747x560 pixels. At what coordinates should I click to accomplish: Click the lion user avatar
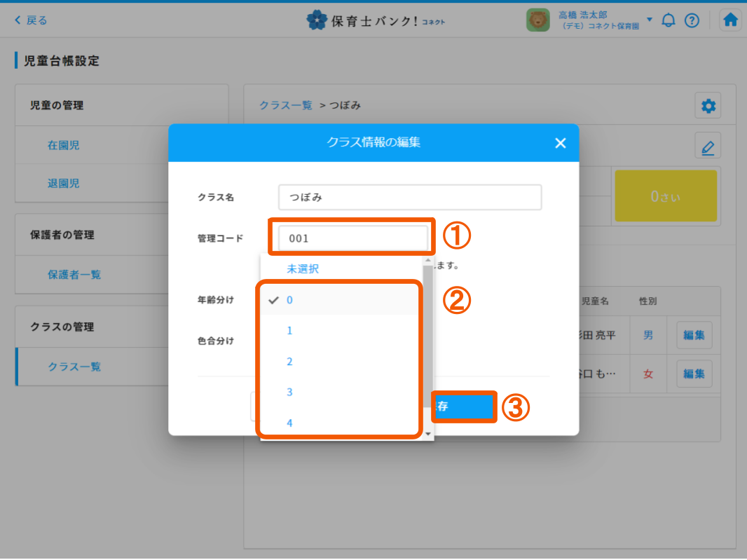pyautogui.click(x=537, y=20)
